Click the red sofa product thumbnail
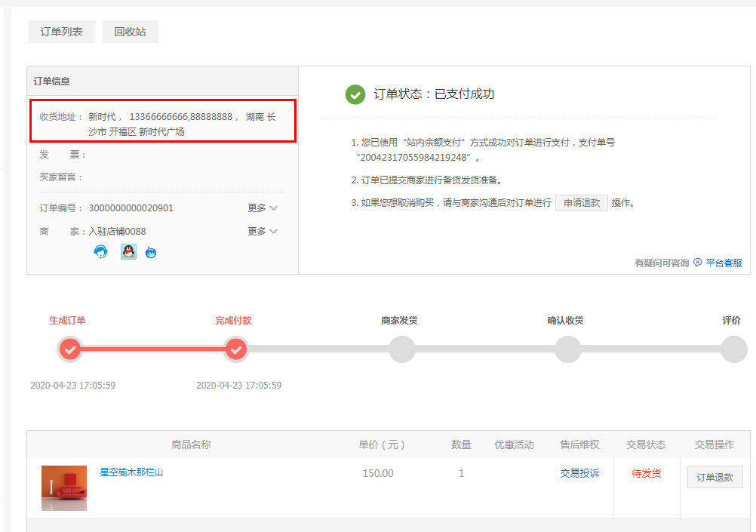Viewport: 756px width, 532px height. pos(64,488)
